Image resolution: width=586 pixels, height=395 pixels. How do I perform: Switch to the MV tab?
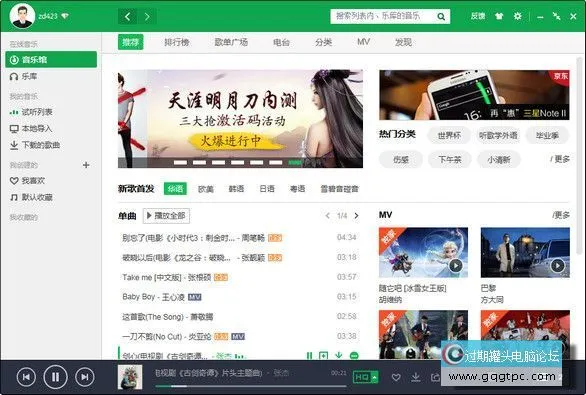click(x=364, y=42)
